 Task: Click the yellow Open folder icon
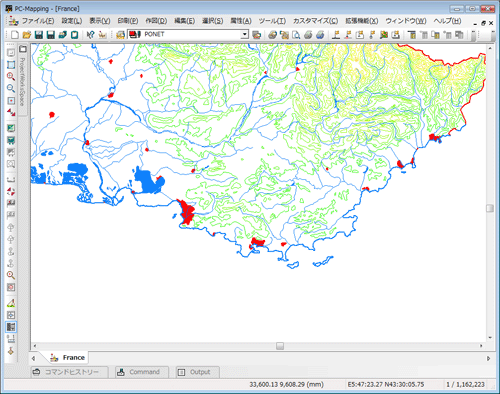click(27, 34)
